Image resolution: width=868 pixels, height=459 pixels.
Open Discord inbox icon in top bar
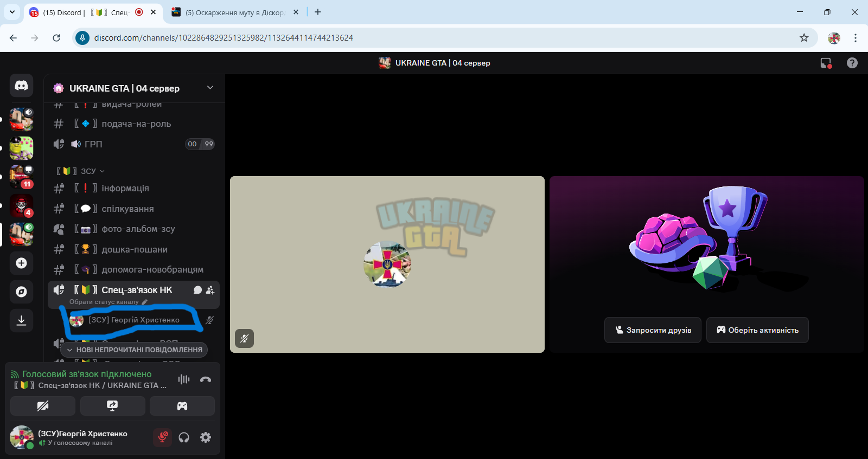pyautogui.click(x=826, y=63)
